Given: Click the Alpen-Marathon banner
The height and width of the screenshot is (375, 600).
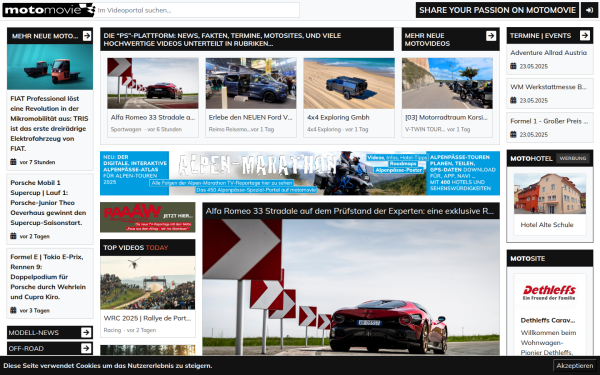Looking at the screenshot, I should [x=300, y=173].
